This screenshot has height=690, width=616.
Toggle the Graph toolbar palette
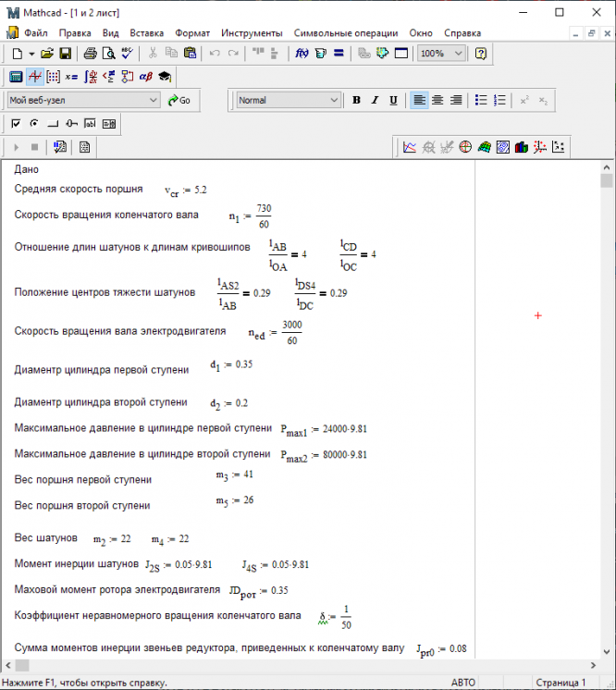[35, 77]
